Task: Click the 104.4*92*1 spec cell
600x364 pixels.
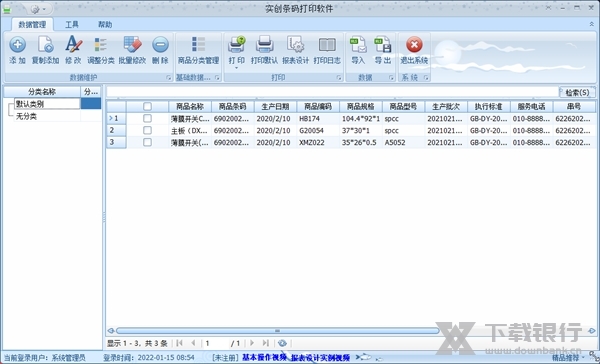Action: click(361, 119)
